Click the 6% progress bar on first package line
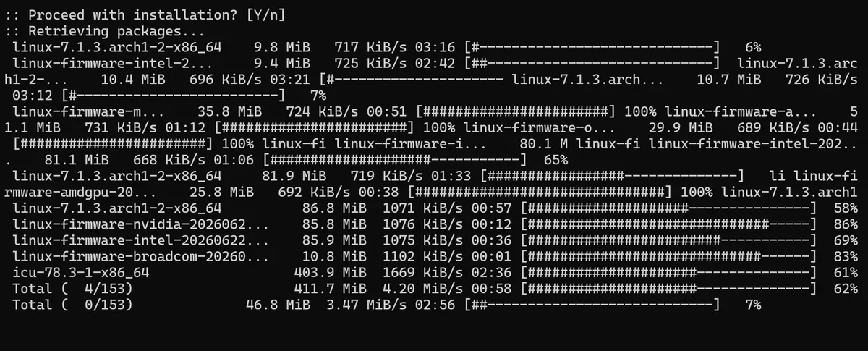 [x=593, y=47]
